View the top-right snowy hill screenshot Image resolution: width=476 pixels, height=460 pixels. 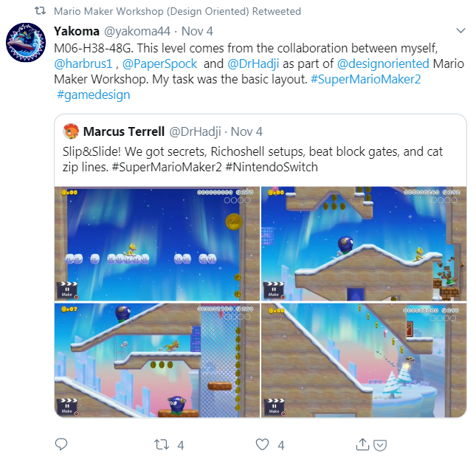[364, 244]
